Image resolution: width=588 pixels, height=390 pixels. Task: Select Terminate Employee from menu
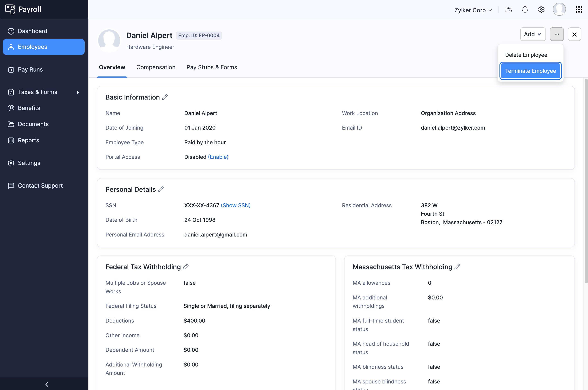[x=530, y=71]
